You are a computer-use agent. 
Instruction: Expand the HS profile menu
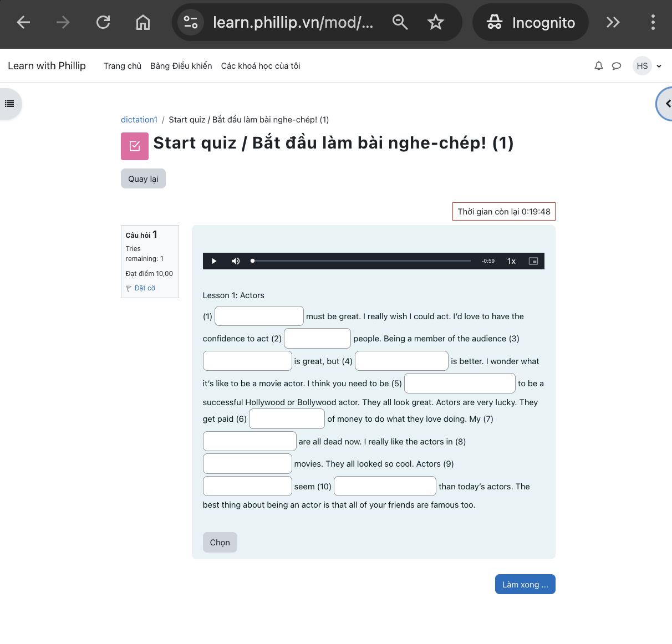646,65
